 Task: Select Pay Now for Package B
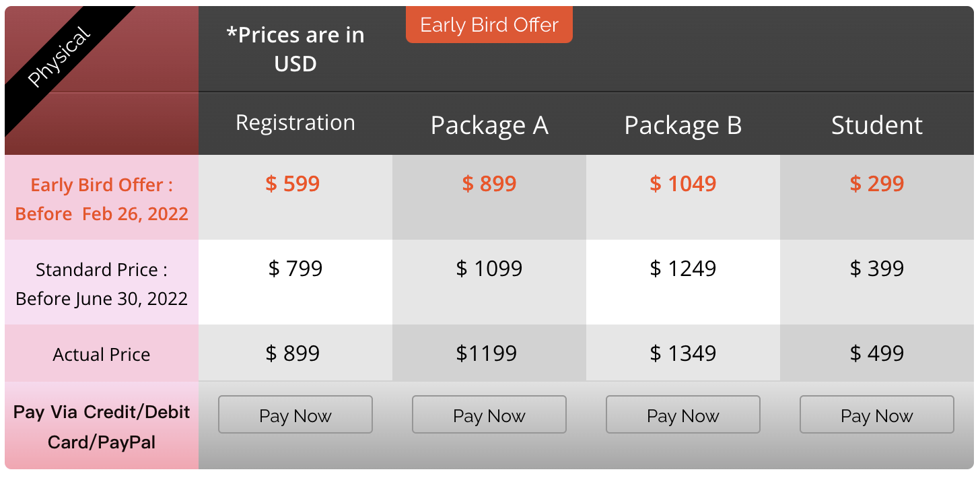coord(682,415)
